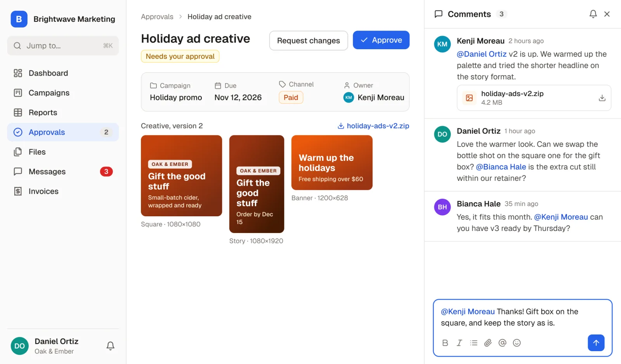Image resolution: width=621 pixels, height=364 pixels.
Task: Click the holiday-ads-v2.zip attachment filename in comment
Action: point(512,94)
